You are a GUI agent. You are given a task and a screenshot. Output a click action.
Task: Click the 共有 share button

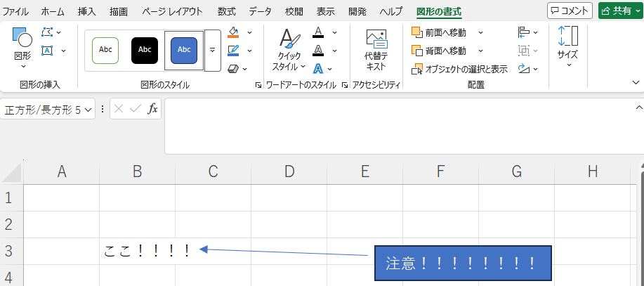[x=621, y=11]
